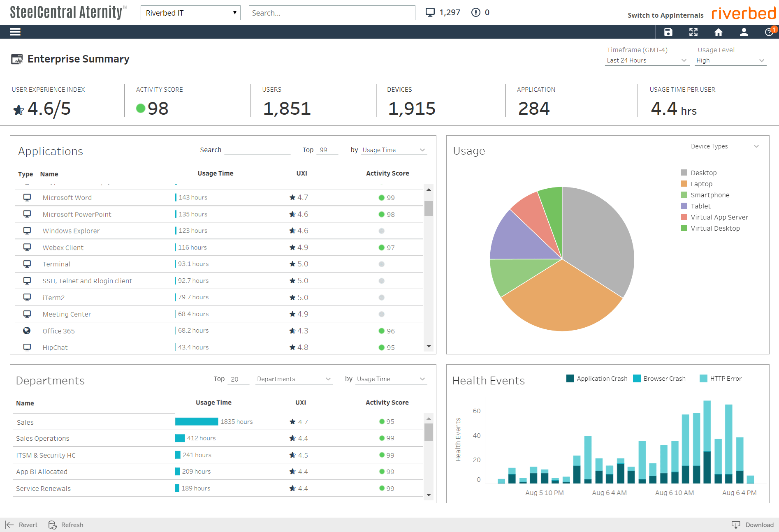The width and height of the screenshot is (779, 532).
Task: Click the green activity dot for Office 365
Action: pyautogui.click(x=382, y=331)
